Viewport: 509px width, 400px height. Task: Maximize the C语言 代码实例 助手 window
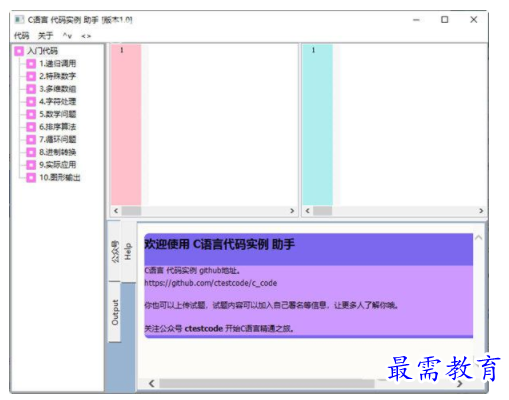click(445, 20)
